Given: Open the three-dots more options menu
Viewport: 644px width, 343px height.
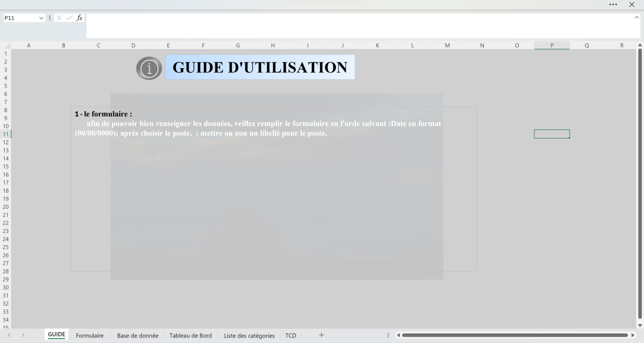Looking at the screenshot, I should click(x=613, y=5).
